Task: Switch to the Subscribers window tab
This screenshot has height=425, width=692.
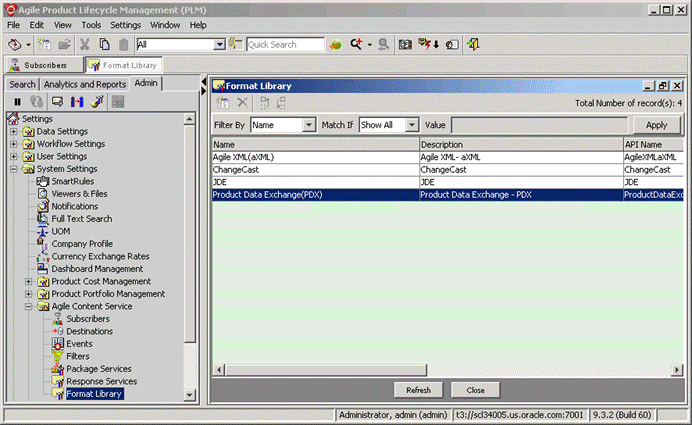Action: [44, 65]
